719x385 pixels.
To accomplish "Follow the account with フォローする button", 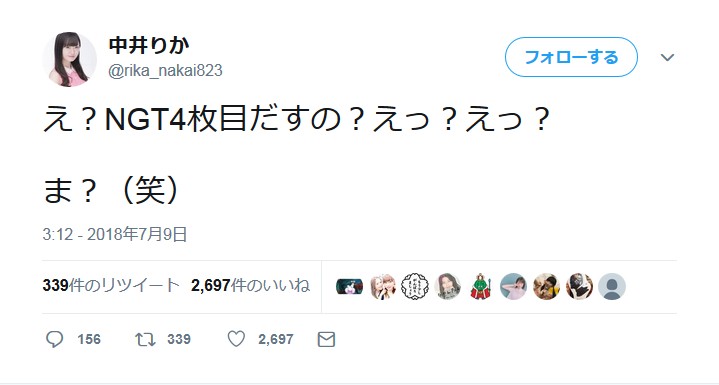I will click(571, 57).
